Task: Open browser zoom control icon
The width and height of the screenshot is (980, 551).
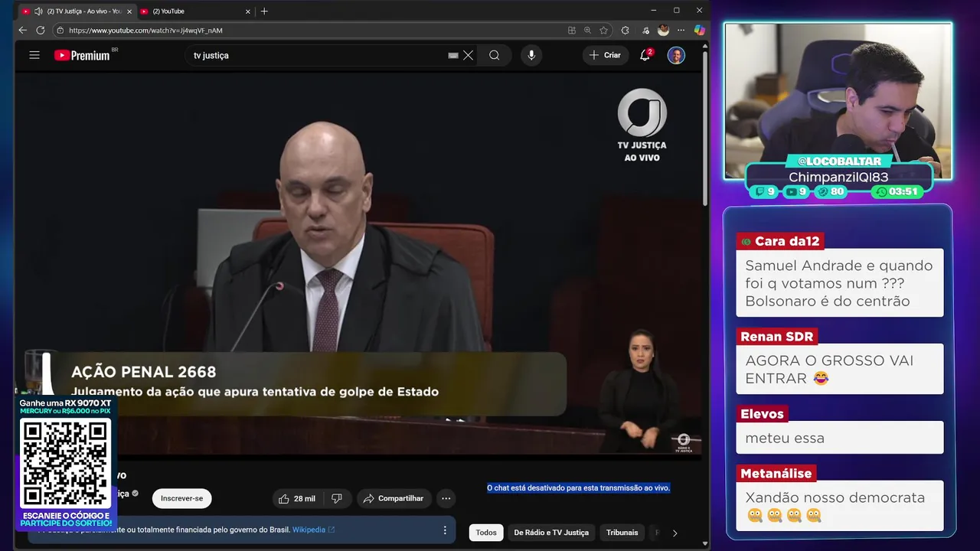Action: (587, 30)
